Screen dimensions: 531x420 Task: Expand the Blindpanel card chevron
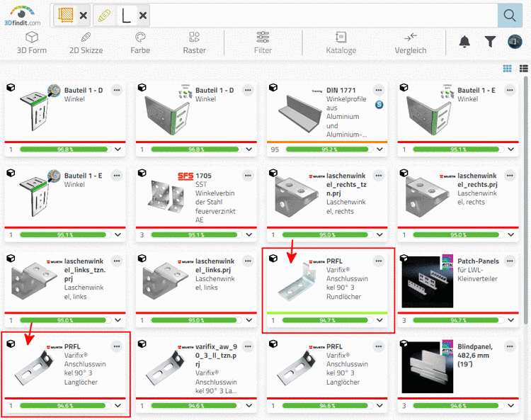[x=510, y=405]
